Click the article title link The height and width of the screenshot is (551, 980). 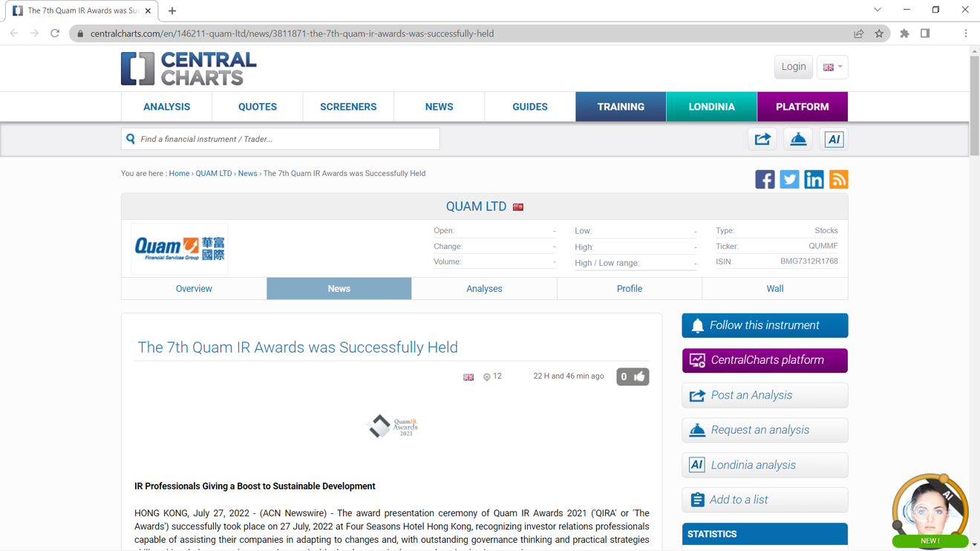click(x=298, y=348)
